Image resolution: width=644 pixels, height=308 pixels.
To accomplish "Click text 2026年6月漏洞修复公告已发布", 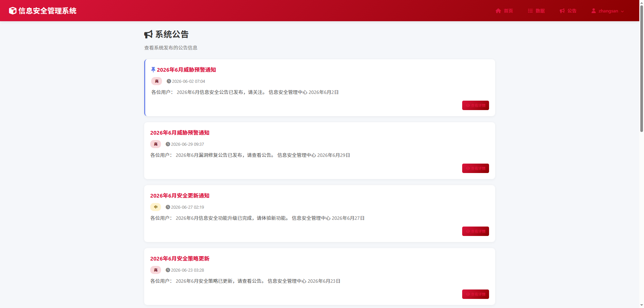I will (x=209, y=155).
